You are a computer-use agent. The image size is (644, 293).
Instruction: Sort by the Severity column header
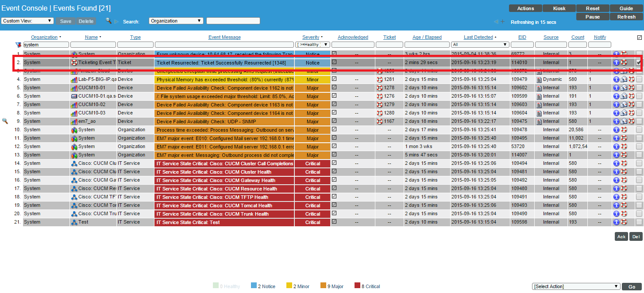click(311, 38)
